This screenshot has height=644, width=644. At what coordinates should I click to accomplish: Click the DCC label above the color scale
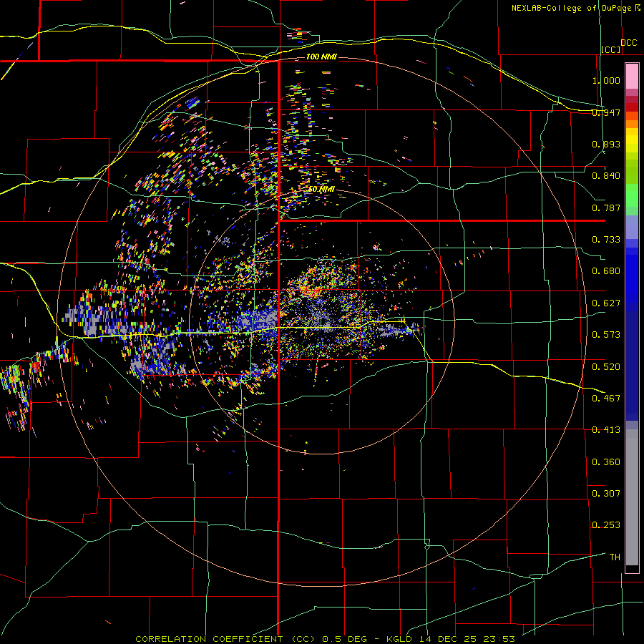(x=628, y=42)
